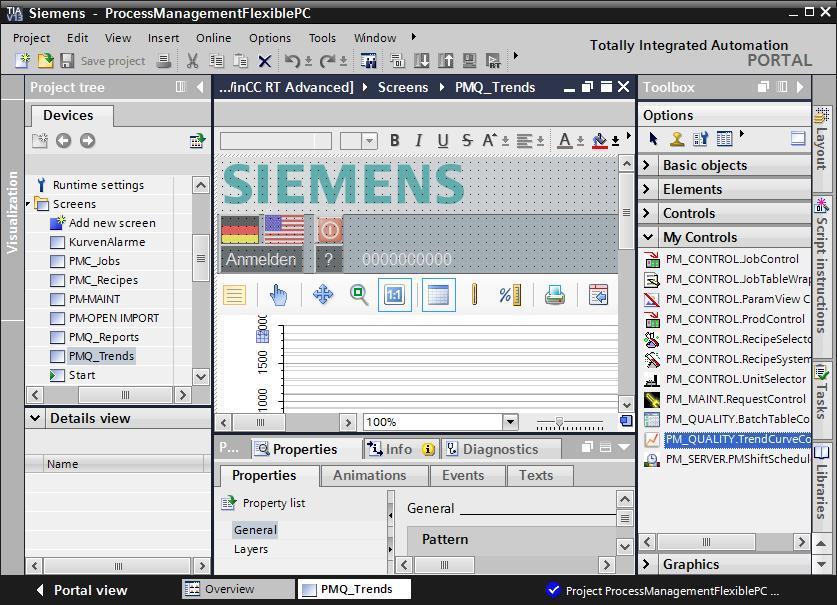Click the Anmelden button in the screen
This screenshot has height=605, width=837.
(260, 260)
